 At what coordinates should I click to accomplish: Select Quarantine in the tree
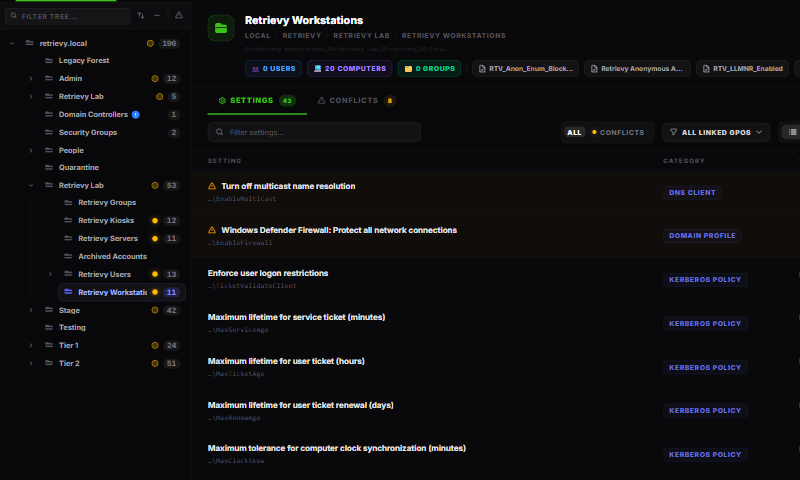[79, 167]
